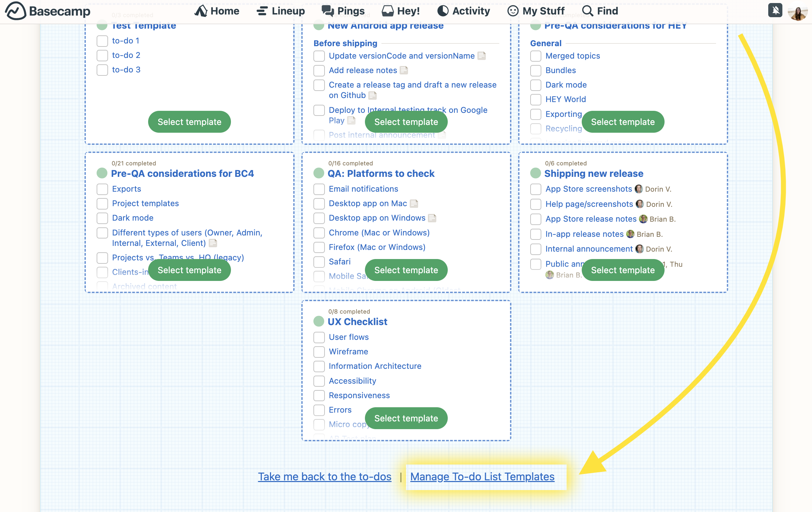The height and width of the screenshot is (512, 812).
Task: Select New Android app release template
Action: [x=406, y=122]
